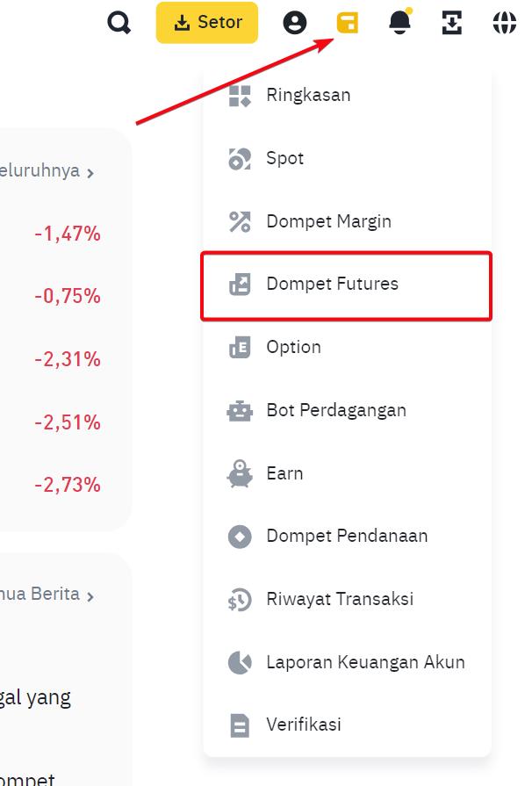Select Ringkasan from the wallet menu
Screen dimensions: 532x786
[308, 96]
